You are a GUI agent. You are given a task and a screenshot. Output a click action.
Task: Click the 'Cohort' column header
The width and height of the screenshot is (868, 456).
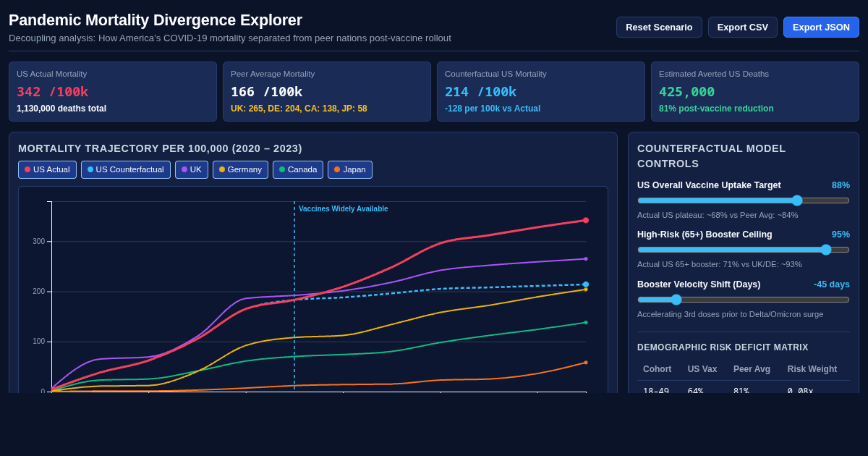pyautogui.click(x=657, y=369)
